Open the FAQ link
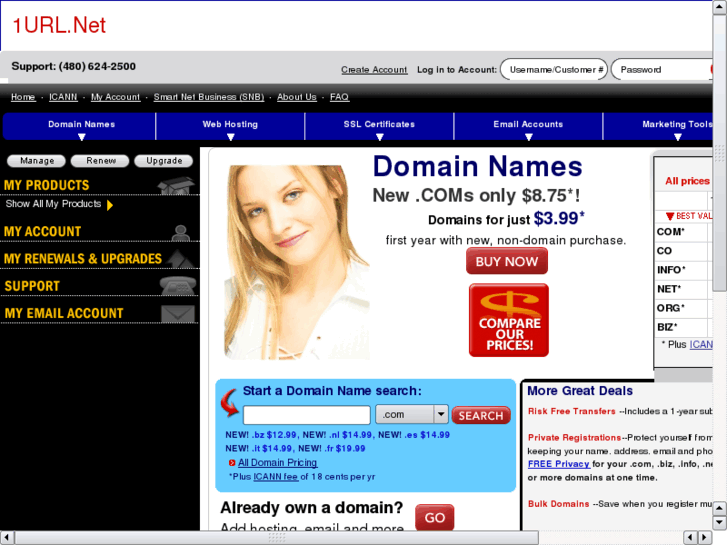 coord(339,96)
